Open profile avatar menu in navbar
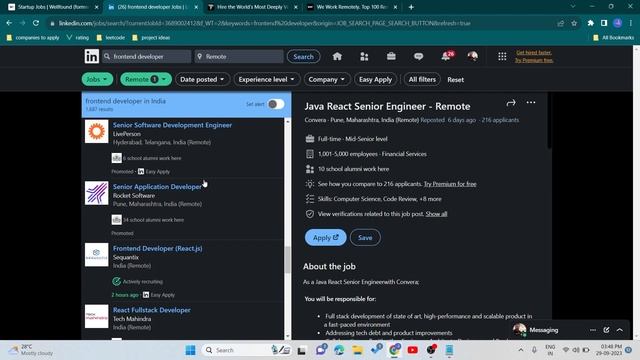 click(473, 56)
